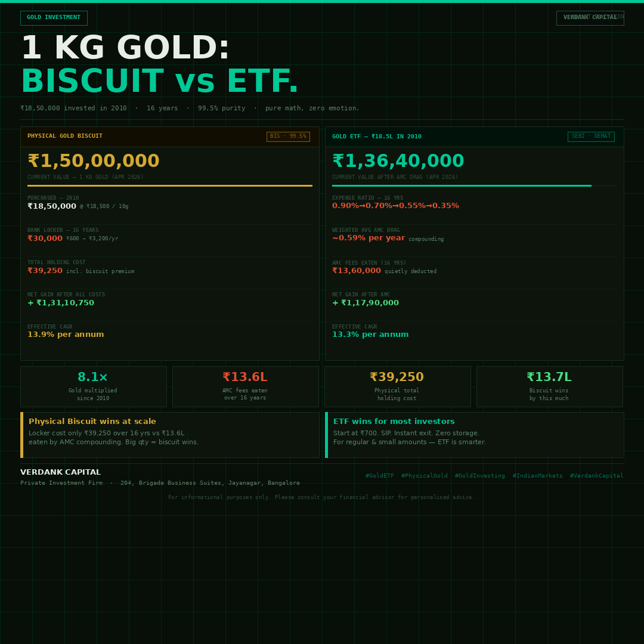This screenshot has width=644, height=644.
Task: Click the ₹39,250 physical holding cost tile
Action: (x=398, y=386)
